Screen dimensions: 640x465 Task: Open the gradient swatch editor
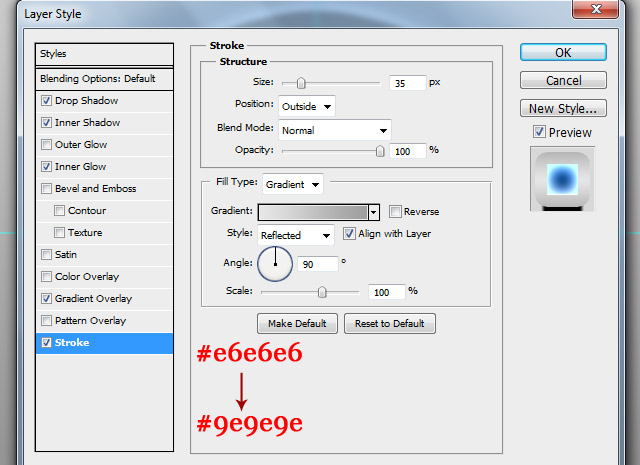[x=313, y=212]
